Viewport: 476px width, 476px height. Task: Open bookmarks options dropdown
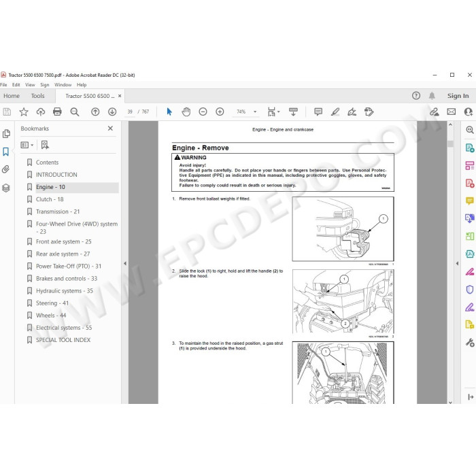click(x=27, y=145)
